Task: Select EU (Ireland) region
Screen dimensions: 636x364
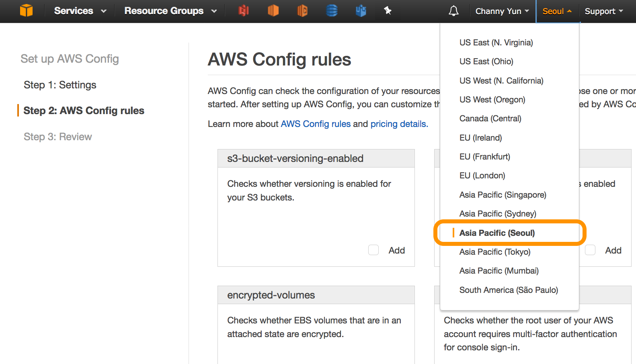Action: click(x=480, y=137)
